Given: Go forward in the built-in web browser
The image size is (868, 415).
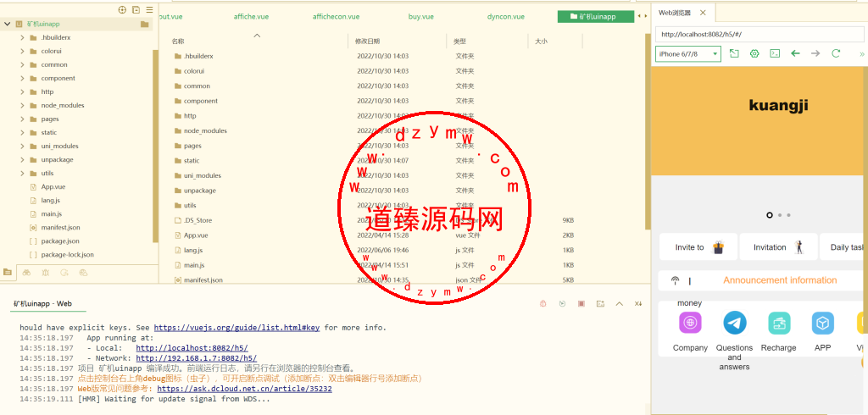Looking at the screenshot, I should (815, 53).
